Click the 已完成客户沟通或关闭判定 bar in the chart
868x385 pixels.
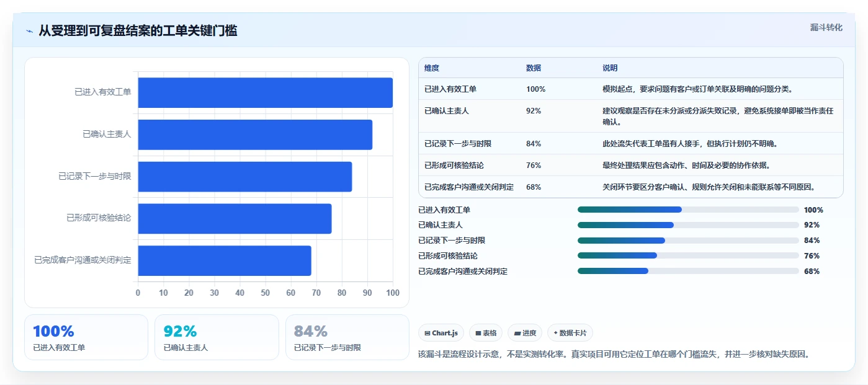tap(225, 260)
